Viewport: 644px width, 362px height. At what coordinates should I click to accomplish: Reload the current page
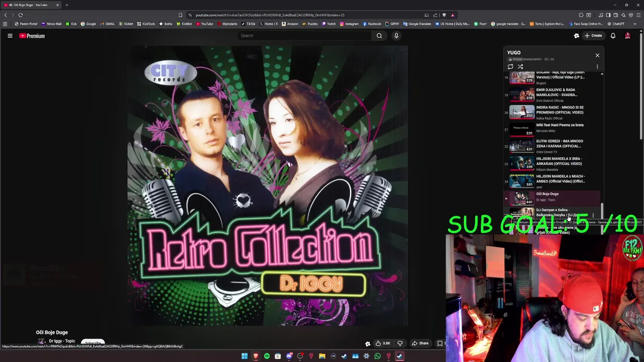pyautogui.click(x=21, y=15)
